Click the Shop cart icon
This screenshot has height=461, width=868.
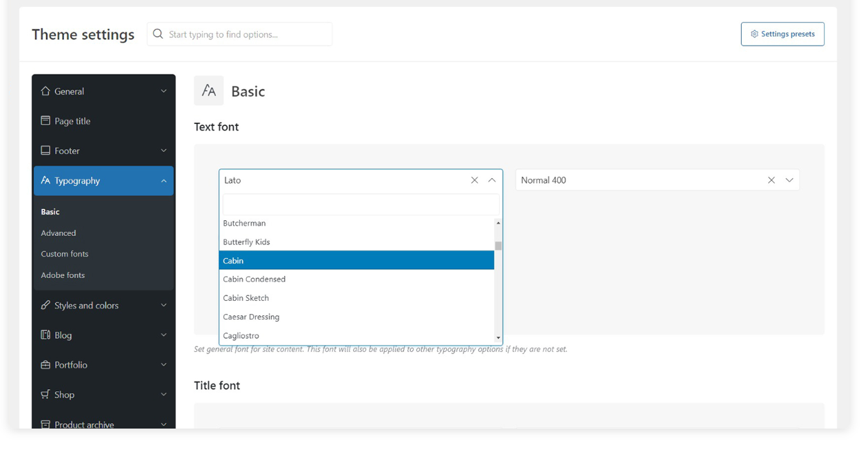46,394
